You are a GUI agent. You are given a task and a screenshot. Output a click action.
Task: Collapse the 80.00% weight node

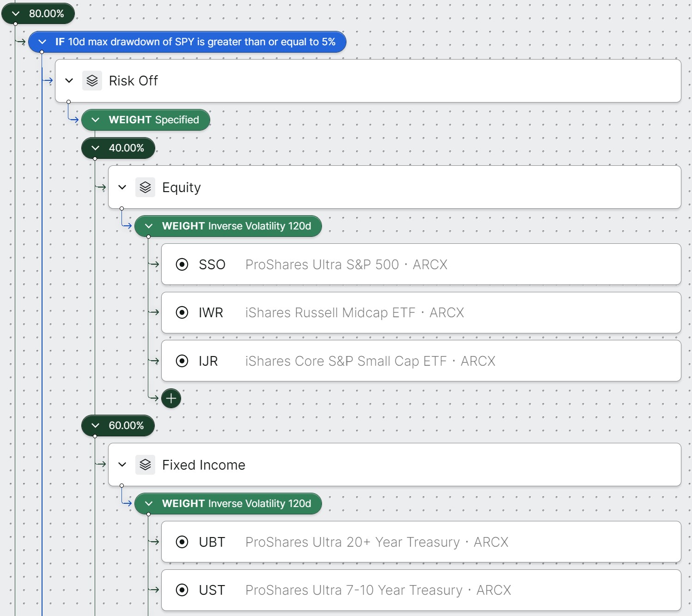[16, 14]
